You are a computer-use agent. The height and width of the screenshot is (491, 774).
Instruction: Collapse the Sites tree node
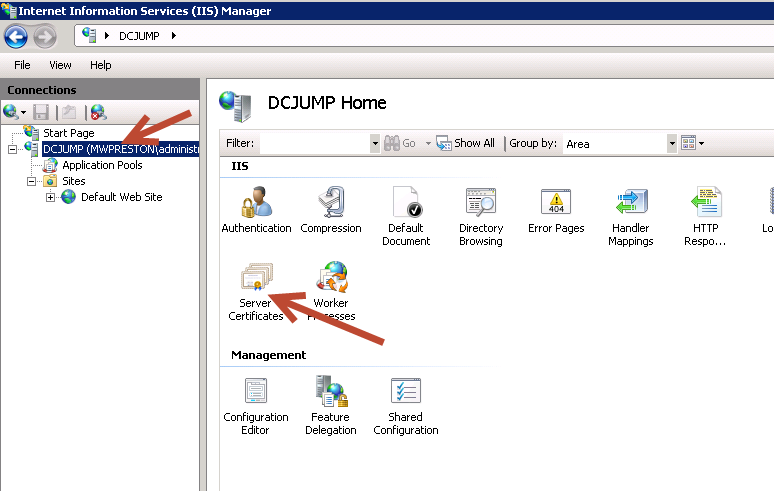point(32,182)
